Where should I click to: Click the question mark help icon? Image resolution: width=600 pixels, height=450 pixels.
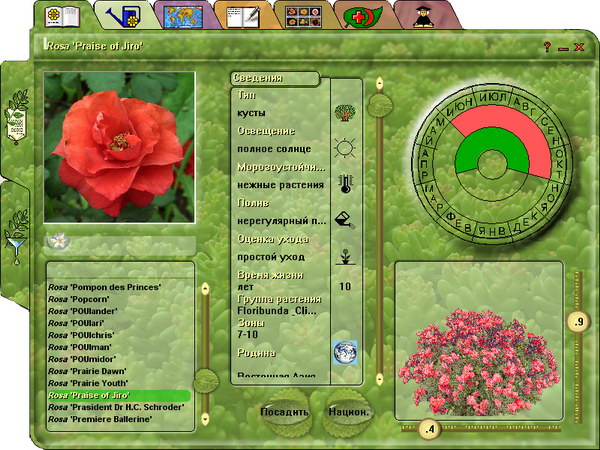(x=547, y=47)
